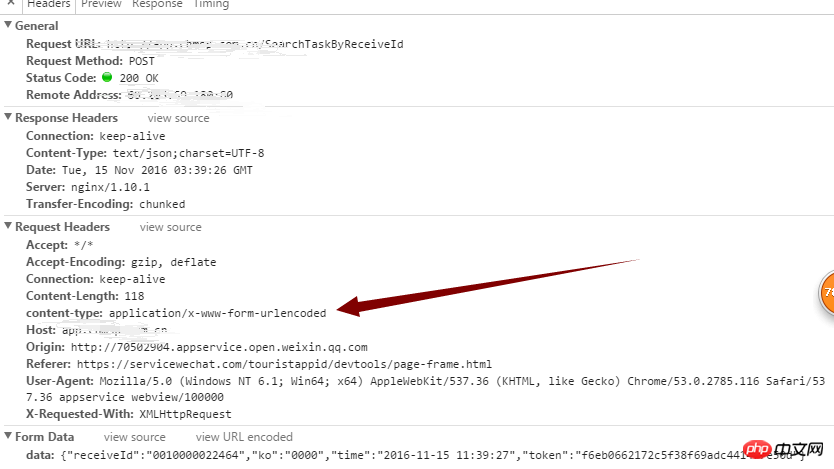Select Accept-Encoding gzip, deflate value
Image resolution: width=834 pixels, height=469 pixels.
point(173,262)
